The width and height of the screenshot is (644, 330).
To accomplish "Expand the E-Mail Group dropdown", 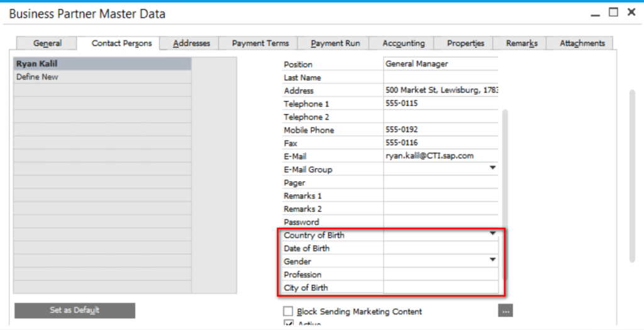I will pos(492,168).
